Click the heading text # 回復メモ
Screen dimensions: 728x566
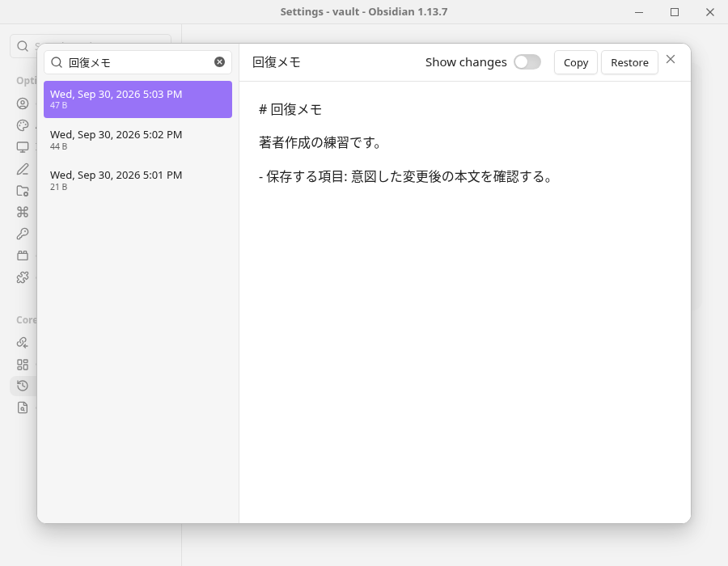click(x=290, y=109)
